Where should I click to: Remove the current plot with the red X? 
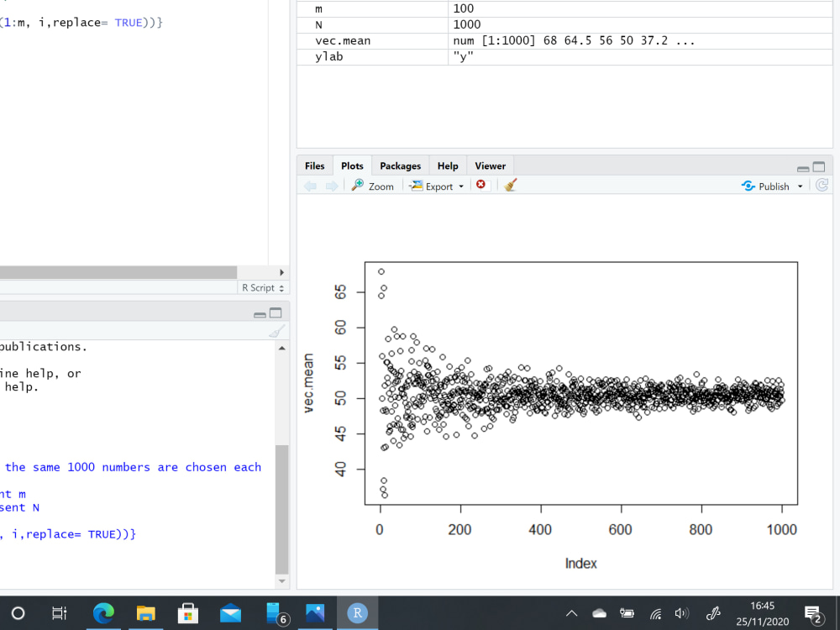coord(480,186)
